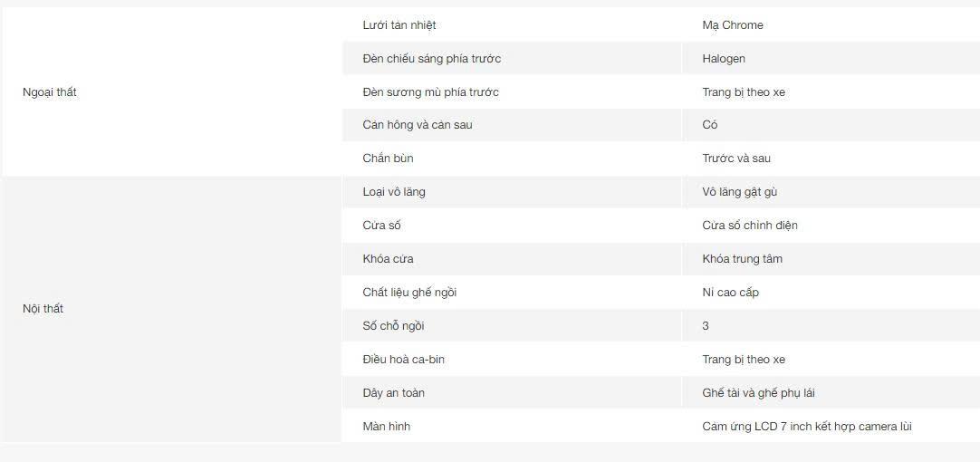Select the "Lưới tản nhiệt" row label
This screenshot has height=462, width=980.
pyautogui.click(x=399, y=25)
